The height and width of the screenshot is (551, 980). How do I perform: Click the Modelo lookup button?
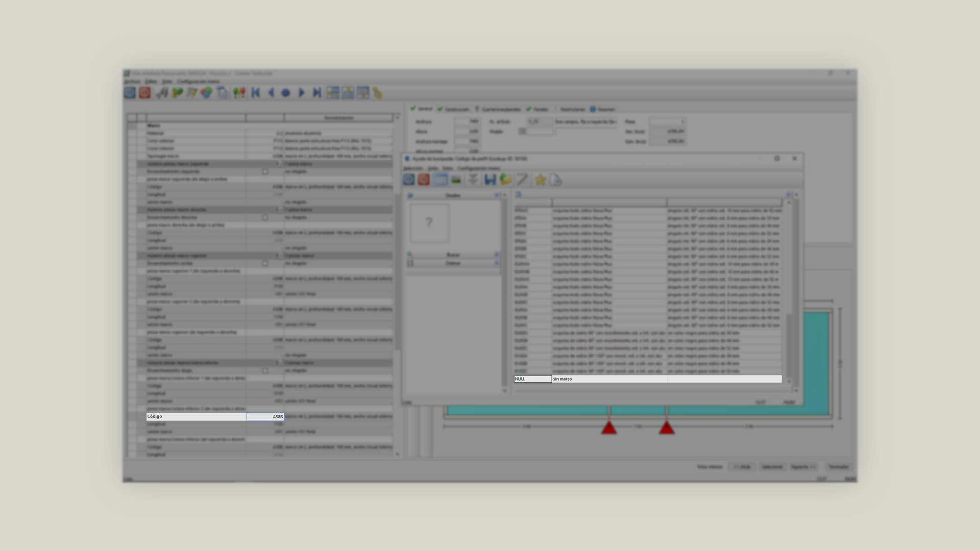(522, 132)
